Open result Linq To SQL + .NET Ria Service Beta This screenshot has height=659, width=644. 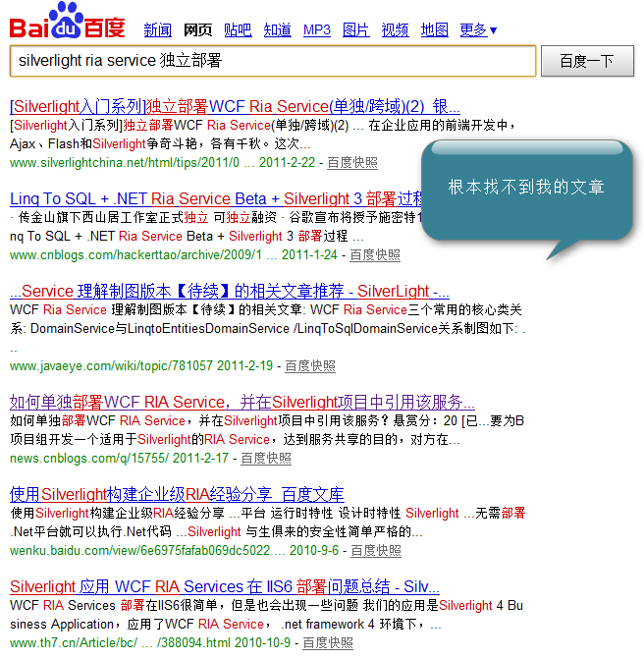(x=216, y=198)
